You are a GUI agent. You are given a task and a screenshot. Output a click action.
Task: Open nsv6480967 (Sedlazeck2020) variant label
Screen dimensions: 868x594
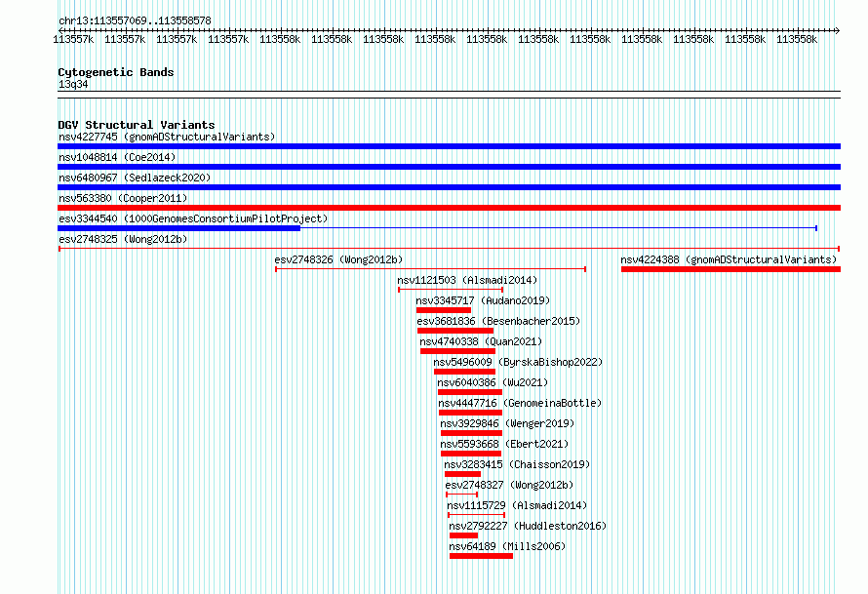[135, 178]
